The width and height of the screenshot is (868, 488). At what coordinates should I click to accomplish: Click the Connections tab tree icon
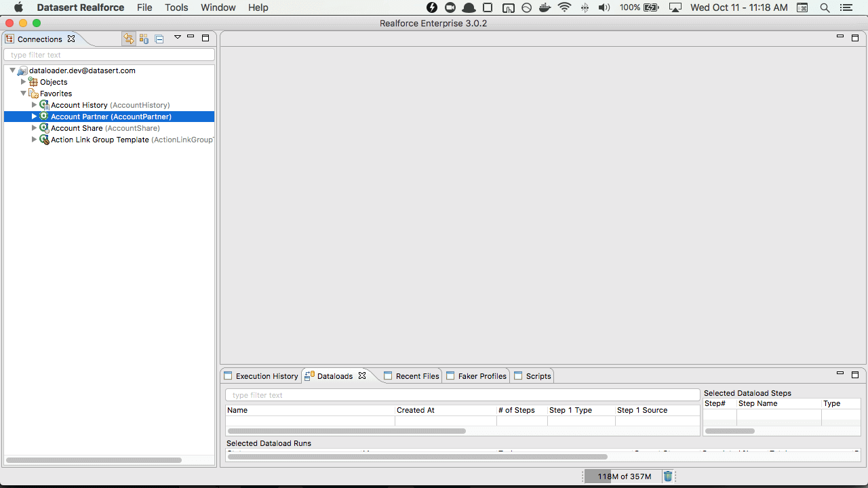(9, 39)
